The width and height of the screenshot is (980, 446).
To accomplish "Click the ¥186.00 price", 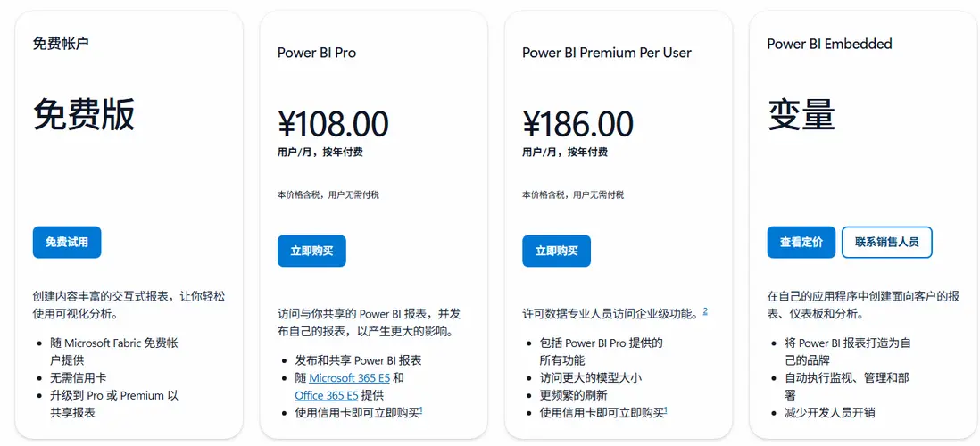I will 578,123.
